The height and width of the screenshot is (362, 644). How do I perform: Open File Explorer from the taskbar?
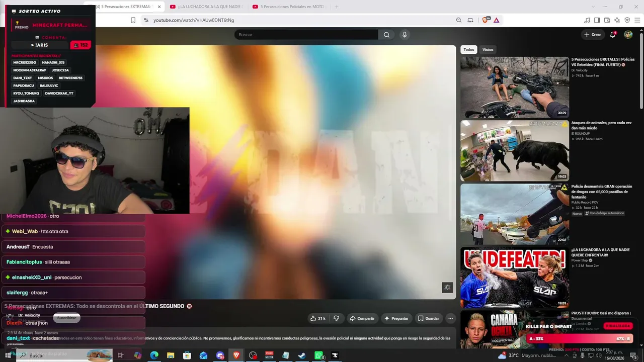171,355
